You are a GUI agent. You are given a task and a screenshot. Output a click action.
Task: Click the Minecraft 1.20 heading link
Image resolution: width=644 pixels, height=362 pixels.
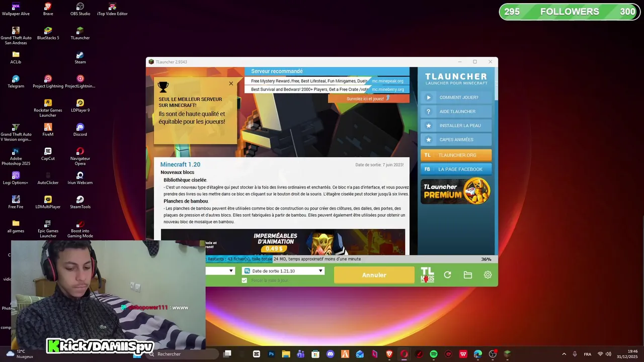pos(180,164)
